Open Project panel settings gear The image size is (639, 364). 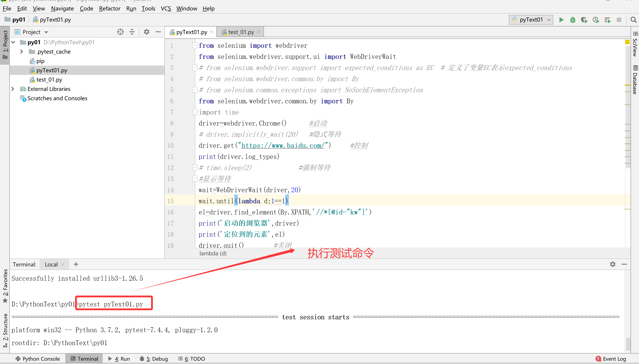pyautogui.click(x=147, y=32)
